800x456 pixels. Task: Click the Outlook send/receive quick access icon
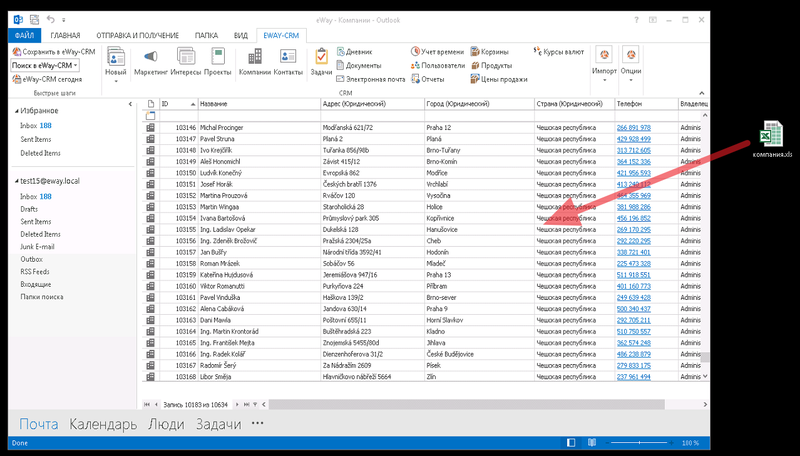pos(34,20)
